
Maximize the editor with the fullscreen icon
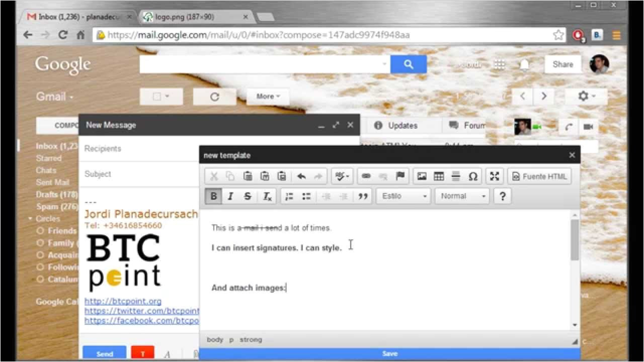click(495, 176)
